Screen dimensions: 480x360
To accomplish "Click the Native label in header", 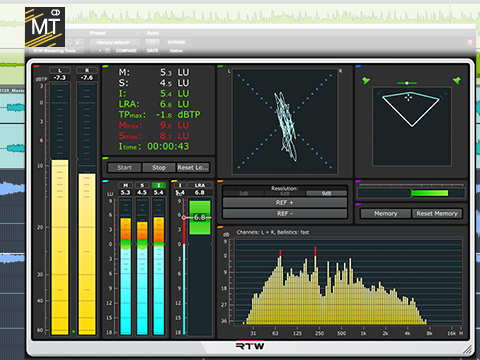I will point(176,51).
